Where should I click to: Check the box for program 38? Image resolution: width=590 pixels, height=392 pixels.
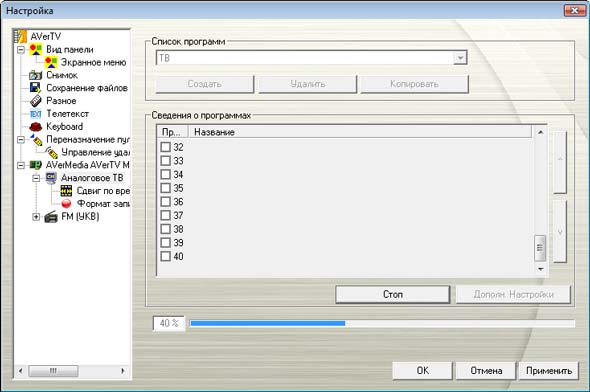(x=166, y=229)
